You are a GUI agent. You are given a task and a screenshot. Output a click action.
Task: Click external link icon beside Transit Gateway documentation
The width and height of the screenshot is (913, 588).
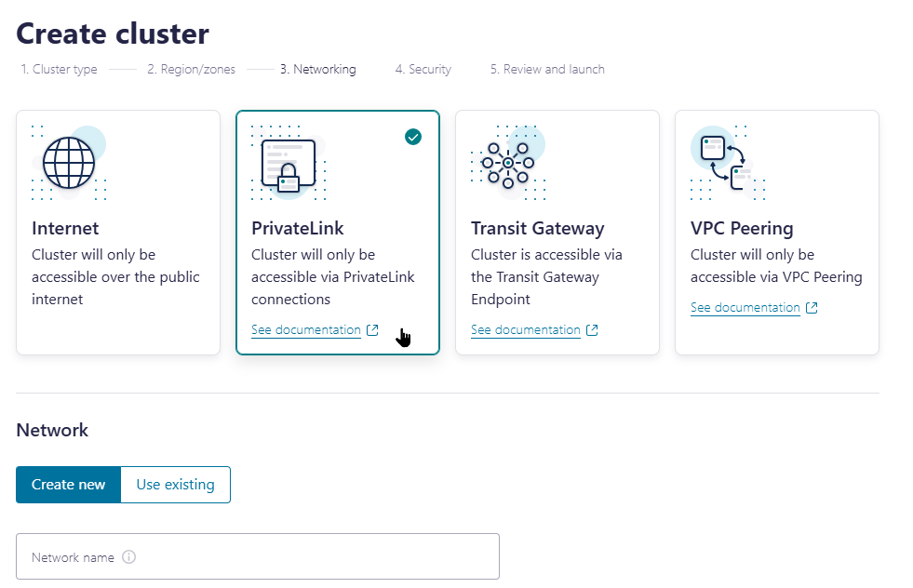592,330
